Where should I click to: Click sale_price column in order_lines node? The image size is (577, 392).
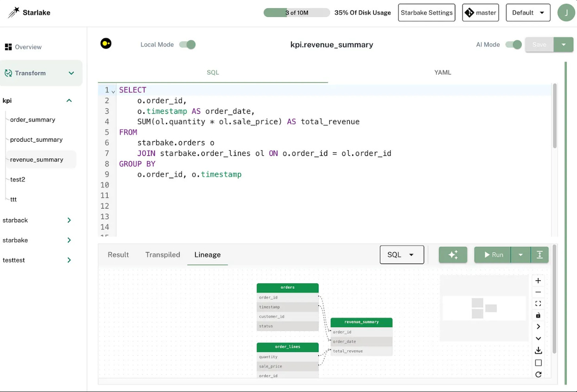click(x=288, y=367)
